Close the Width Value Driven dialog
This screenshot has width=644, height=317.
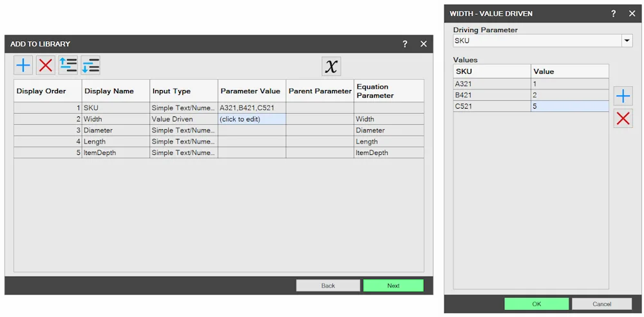pos(632,14)
